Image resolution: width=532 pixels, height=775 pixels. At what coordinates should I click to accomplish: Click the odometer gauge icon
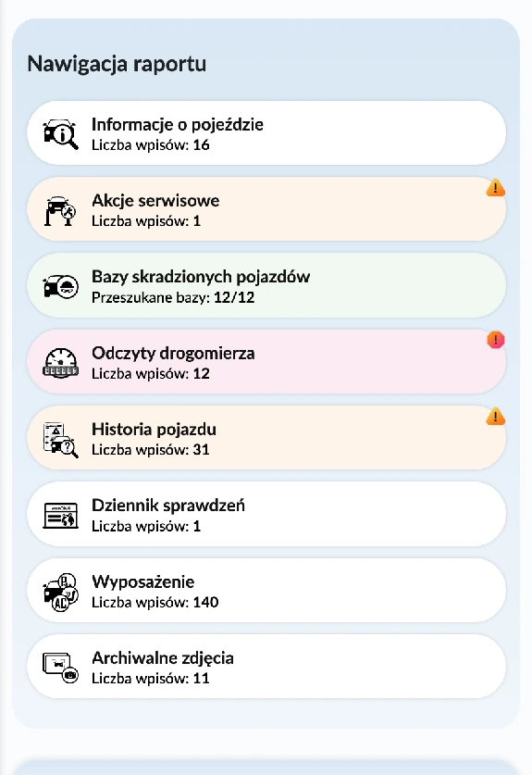pyautogui.click(x=60, y=363)
